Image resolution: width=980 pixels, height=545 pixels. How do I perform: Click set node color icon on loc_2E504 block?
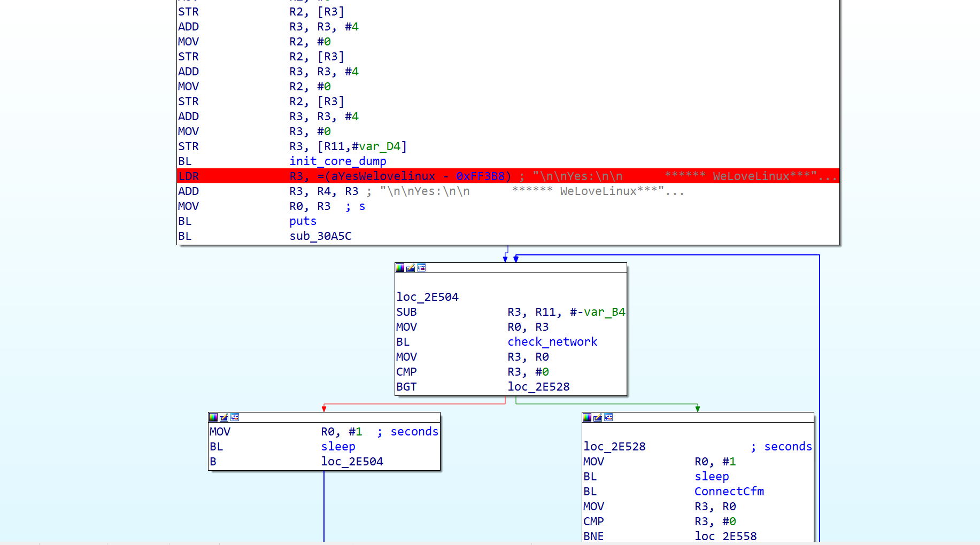400,268
